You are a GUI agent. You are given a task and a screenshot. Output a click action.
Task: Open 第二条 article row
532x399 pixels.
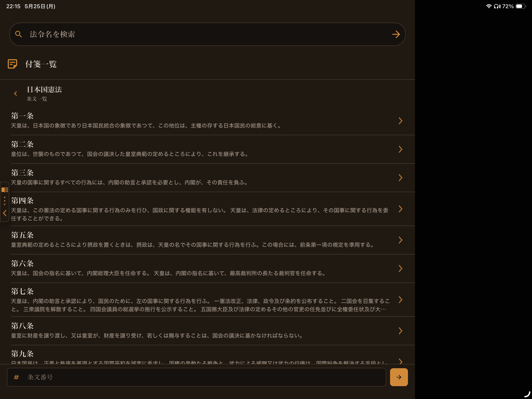[x=207, y=149]
